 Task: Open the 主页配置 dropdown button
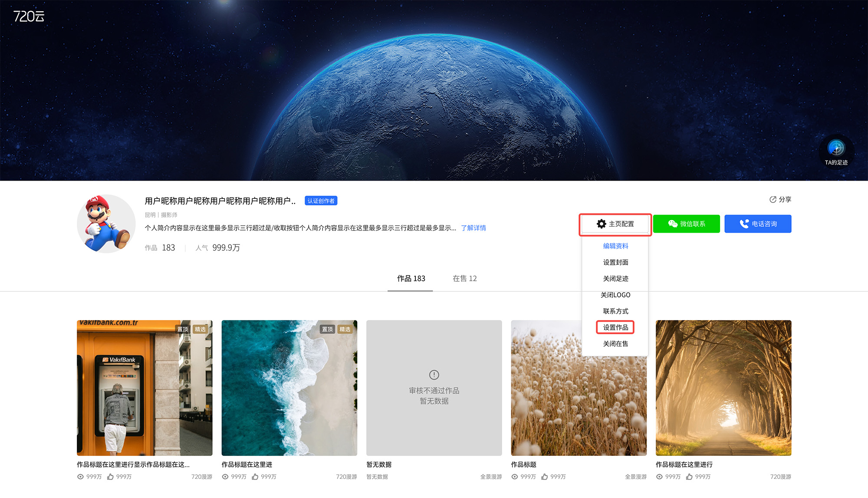pyautogui.click(x=615, y=224)
